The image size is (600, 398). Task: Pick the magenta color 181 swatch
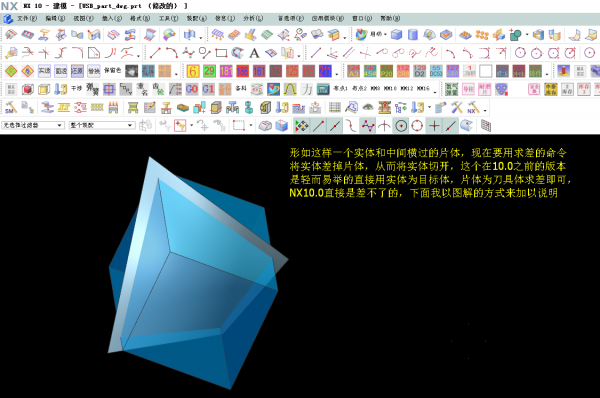tap(226, 71)
